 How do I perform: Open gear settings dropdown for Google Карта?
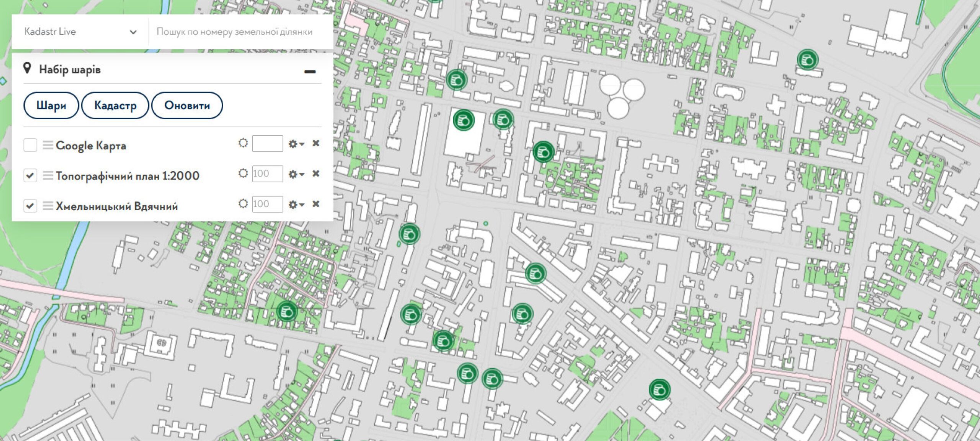pyautogui.click(x=296, y=144)
